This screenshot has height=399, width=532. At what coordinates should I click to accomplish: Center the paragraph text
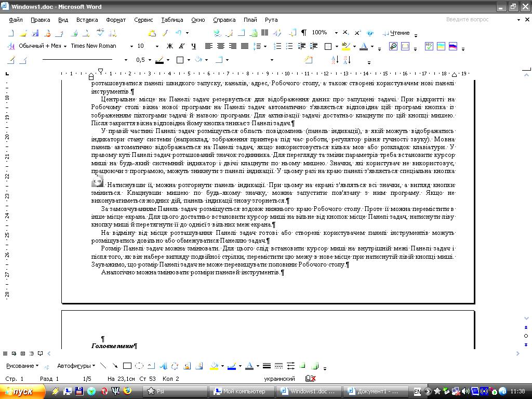tap(220, 46)
